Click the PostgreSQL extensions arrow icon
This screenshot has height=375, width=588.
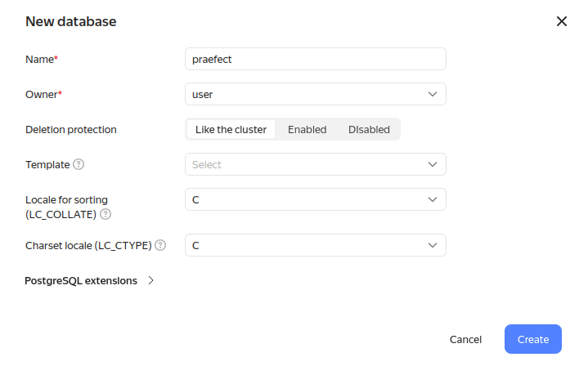[x=150, y=280]
